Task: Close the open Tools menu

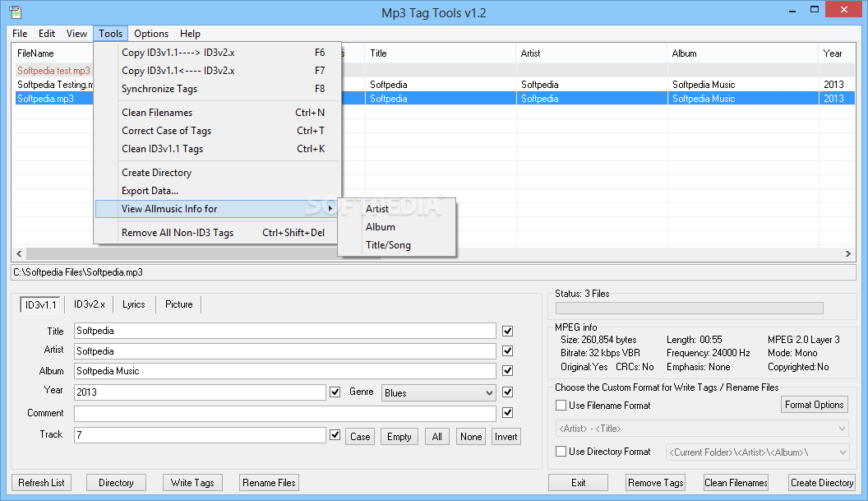Action: tap(111, 34)
